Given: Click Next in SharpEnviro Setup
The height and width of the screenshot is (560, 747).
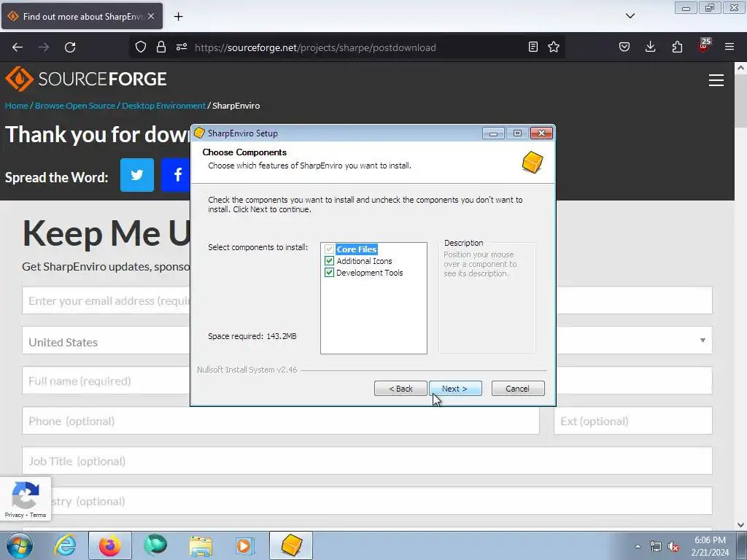Looking at the screenshot, I should pyautogui.click(x=455, y=389).
